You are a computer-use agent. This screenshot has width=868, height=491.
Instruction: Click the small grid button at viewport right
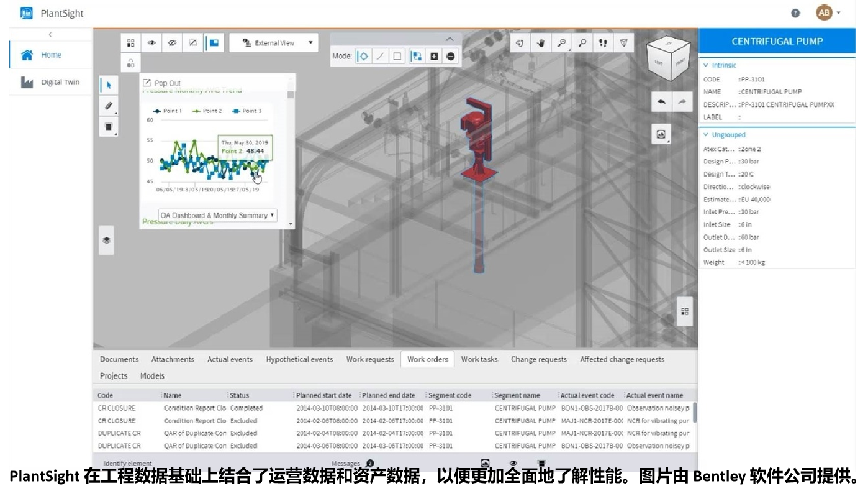click(685, 311)
